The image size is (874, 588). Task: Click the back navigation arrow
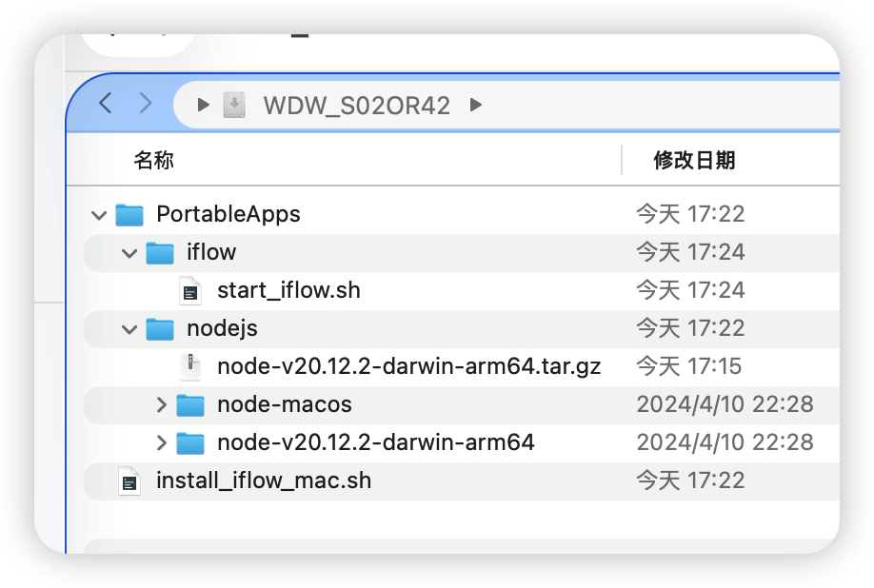point(105,105)
